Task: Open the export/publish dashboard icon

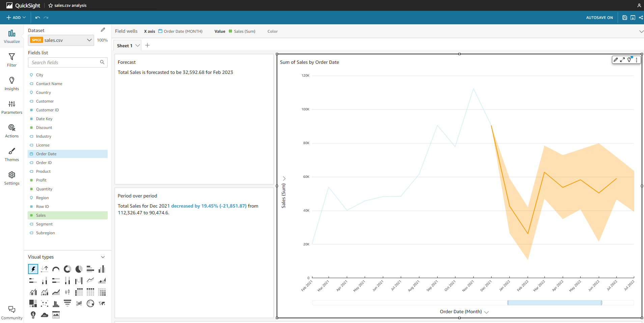Action: 633,18
